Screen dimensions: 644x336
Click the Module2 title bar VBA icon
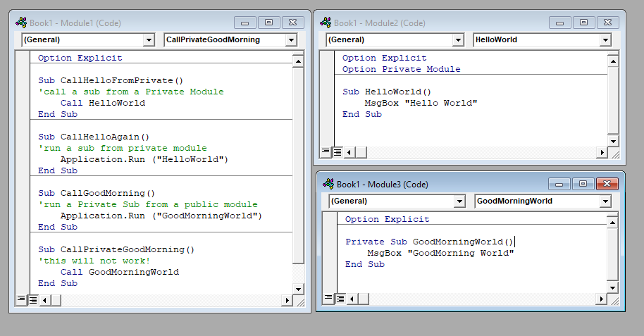pyautogui.click(x=326, y=23)
